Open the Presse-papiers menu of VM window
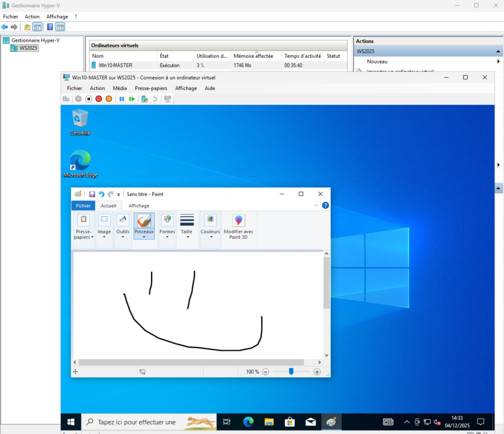The height and width of the screenshot is (434, 504). pyautogui.click(x=150, y=88)
